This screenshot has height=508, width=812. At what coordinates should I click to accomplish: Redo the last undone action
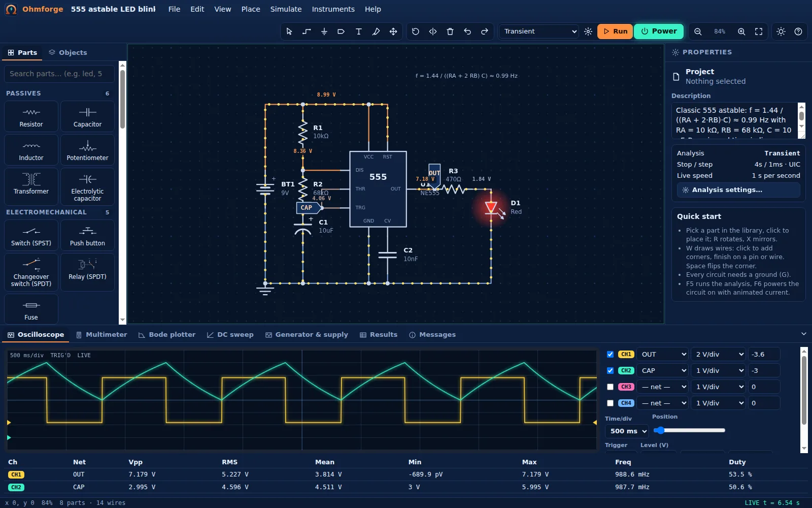coord(484,31)
